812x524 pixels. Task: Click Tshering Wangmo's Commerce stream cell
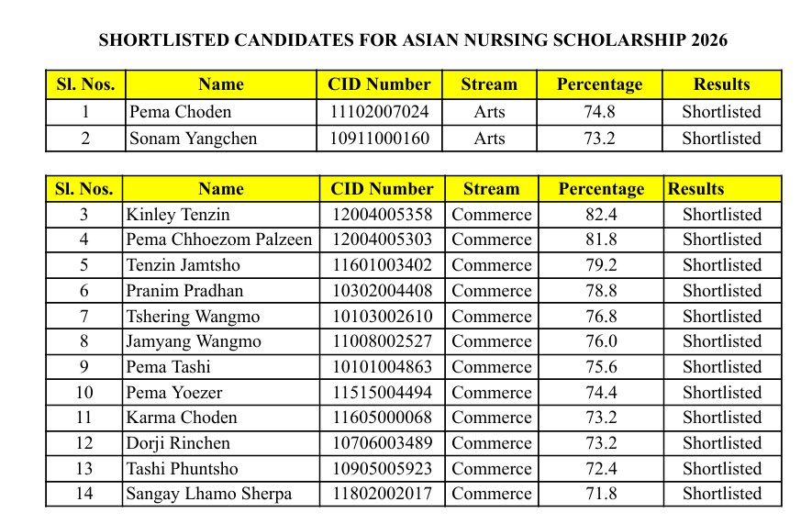[x=492, y=316]
